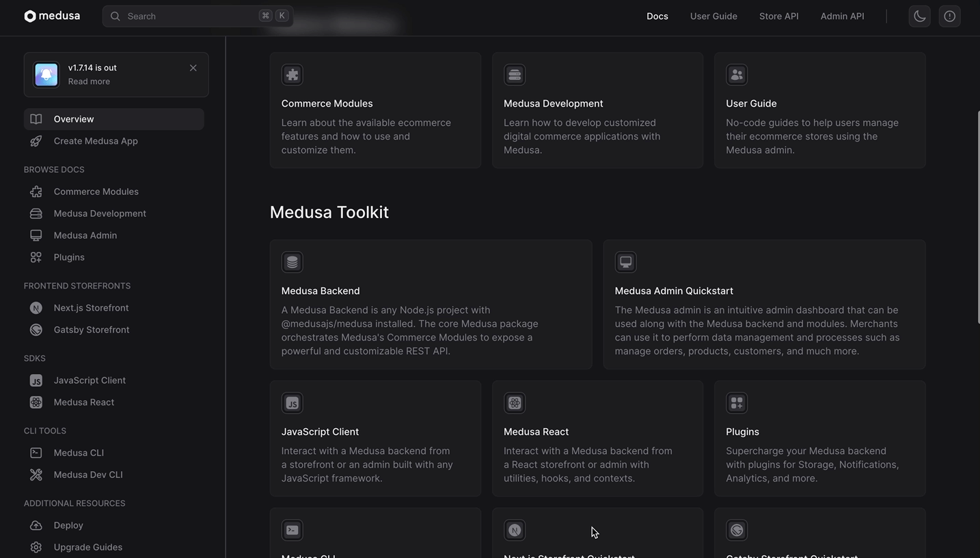Screen dimensions: 980x558
Task: Click users icon on User Guide card
Action: (x=737, y=75)
